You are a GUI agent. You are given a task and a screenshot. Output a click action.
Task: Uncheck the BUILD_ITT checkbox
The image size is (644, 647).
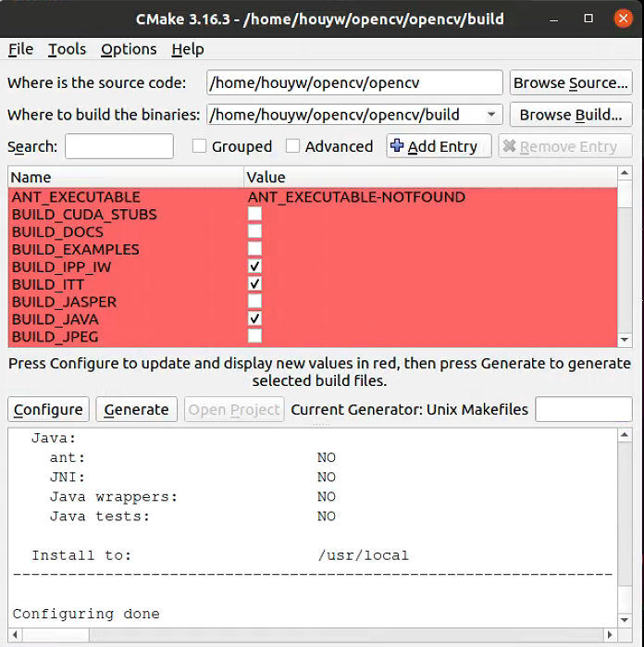point(254,284)
